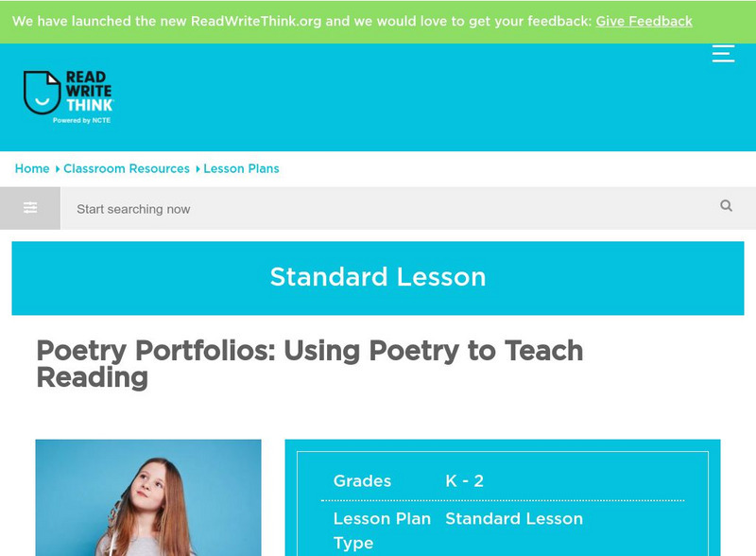
Task: Click the Grades label
Action: coord(362,481)
